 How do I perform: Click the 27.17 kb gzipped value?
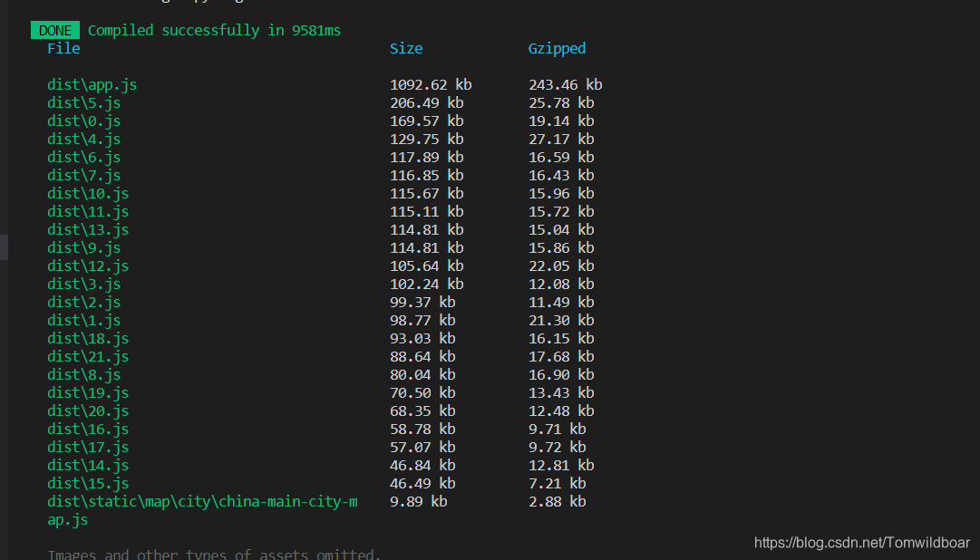click(561, 139)
